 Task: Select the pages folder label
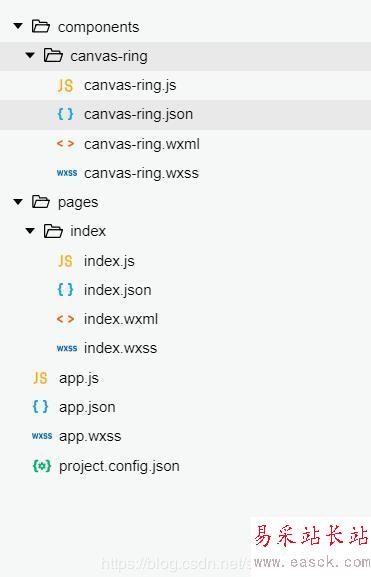(78, 203)
